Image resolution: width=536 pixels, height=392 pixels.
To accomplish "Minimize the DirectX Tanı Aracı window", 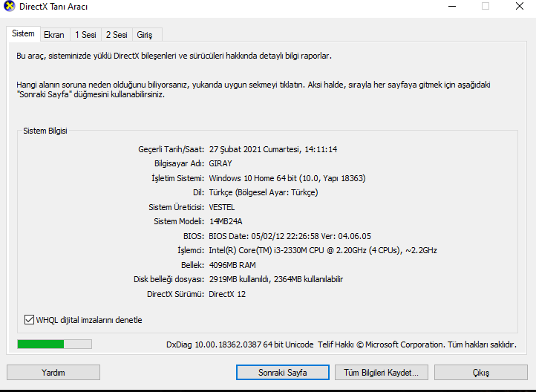I will coord(452,7).
